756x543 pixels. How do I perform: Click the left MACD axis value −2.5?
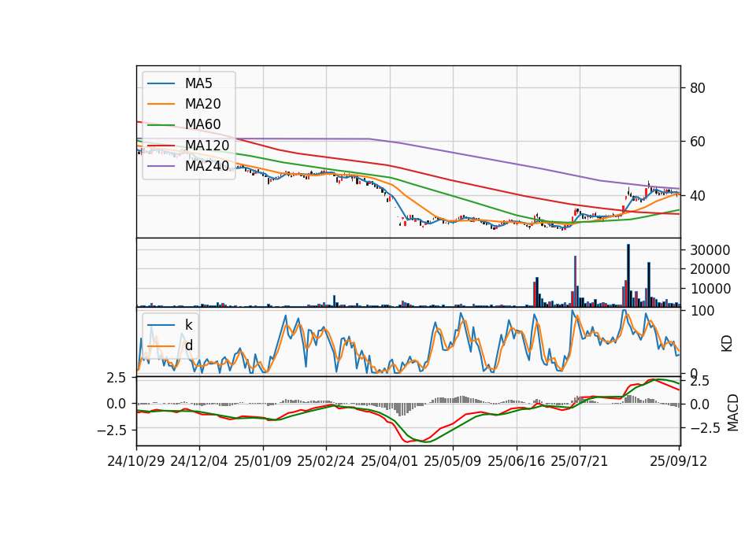point(111,430)
